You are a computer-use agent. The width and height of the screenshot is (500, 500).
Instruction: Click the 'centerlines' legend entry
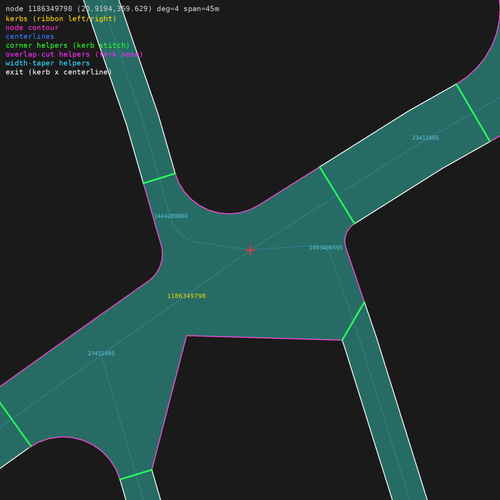pyautogui.click(x=30, y=36)
